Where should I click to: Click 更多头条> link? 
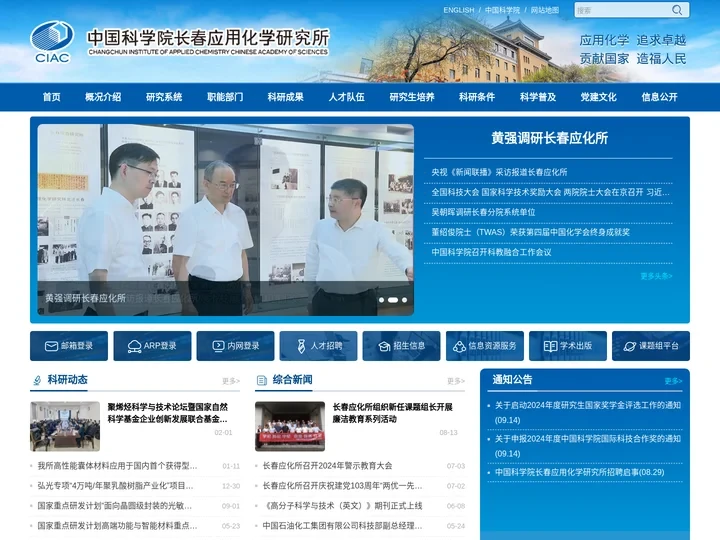656,276
